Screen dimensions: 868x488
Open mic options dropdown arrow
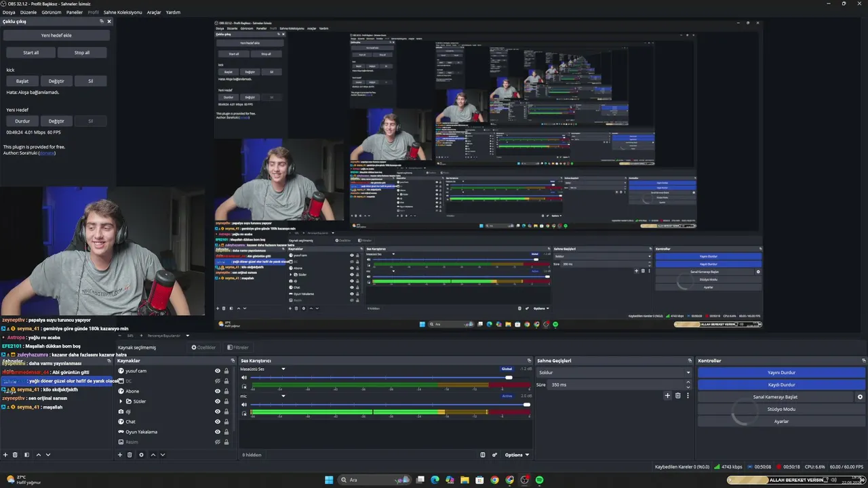click(283, 396)
